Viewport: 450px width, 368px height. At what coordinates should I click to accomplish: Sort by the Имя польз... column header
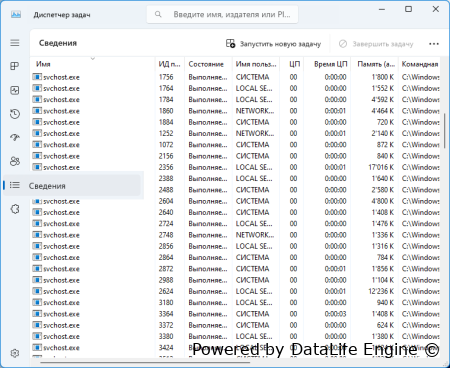pyautogui.click(x=256, y=64)
